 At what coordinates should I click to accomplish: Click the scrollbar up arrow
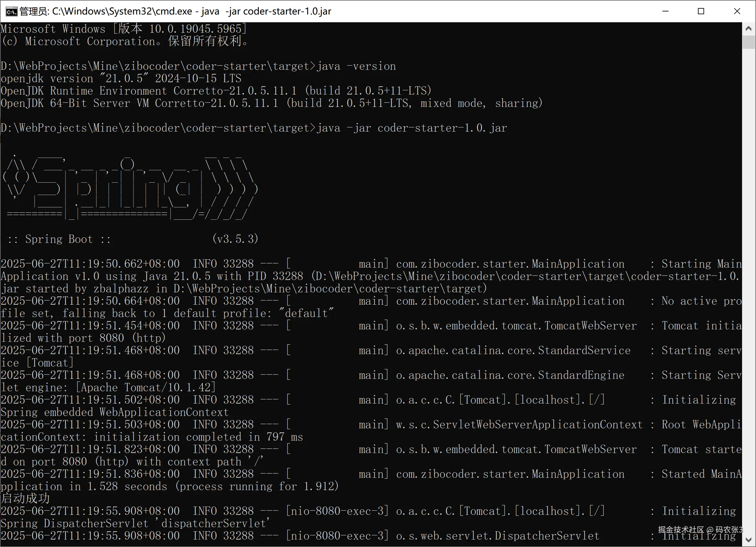(x=748, y=29)
